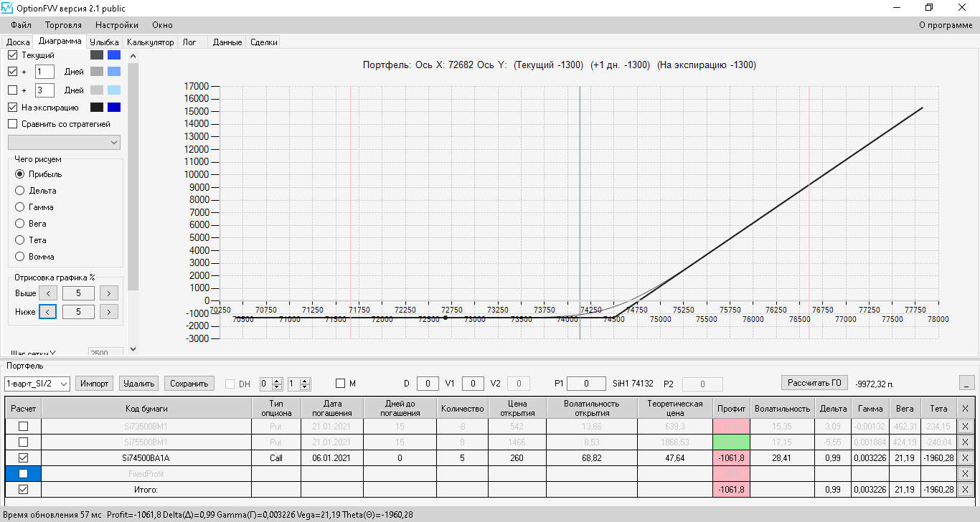Click the first DH spinner showing 0
The height and width of the screenshot is (522, 980).
[x=271, y=384]
